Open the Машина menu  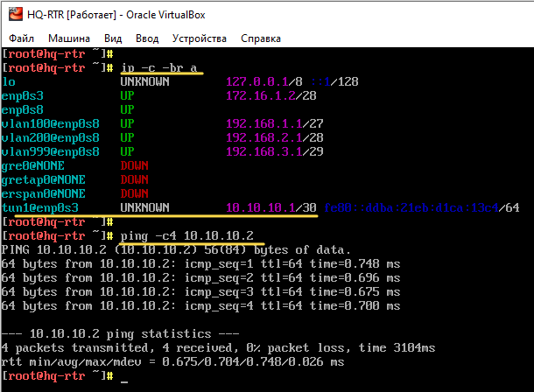tap(68, 38)
